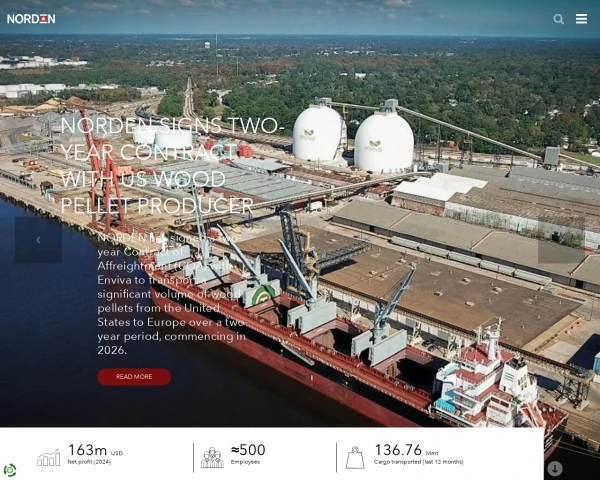The image size is (600, 480).
Task: Click 'Net profit (2024)' label
Action: click(x=89, y=462)
